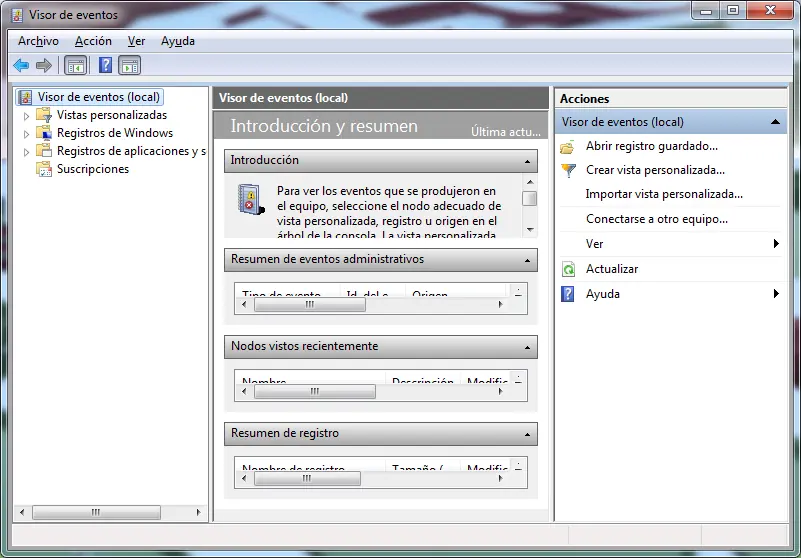Click the Suscripciones icon in tree

click(44, 169)
